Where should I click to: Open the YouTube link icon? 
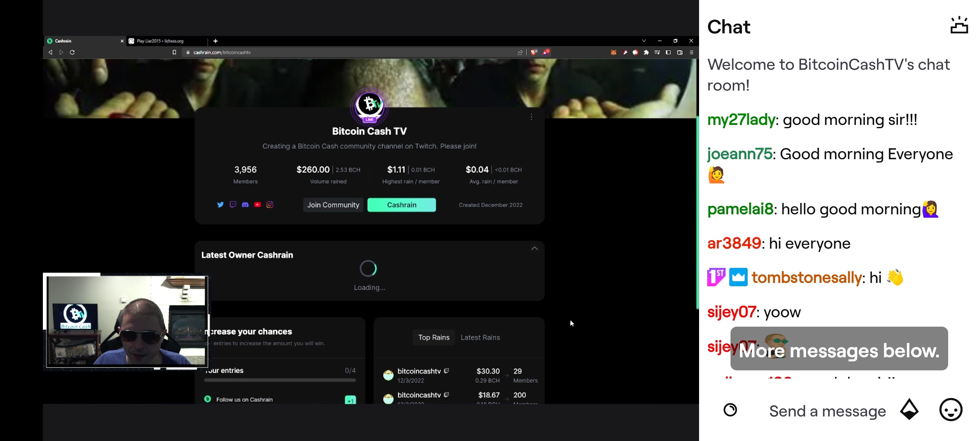[257, 205]
